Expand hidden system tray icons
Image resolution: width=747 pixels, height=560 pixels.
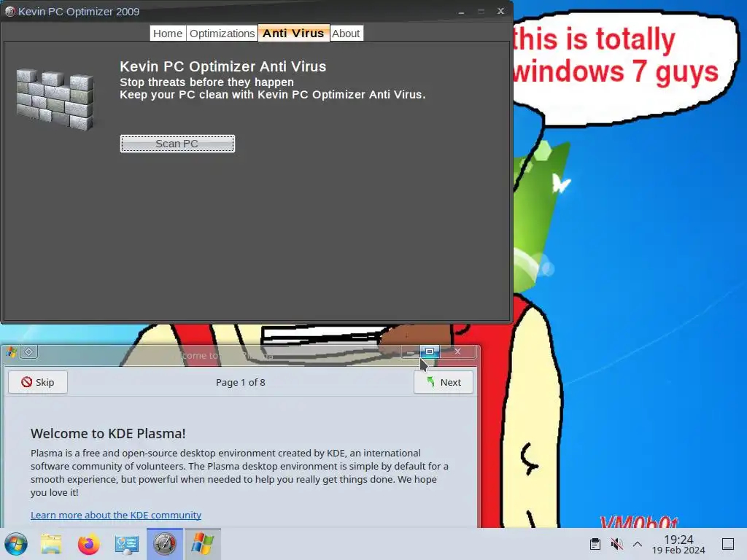click(638, 544)
